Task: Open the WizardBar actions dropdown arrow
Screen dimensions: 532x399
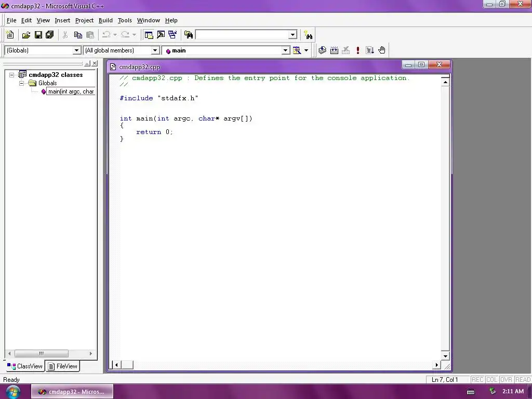Action: pyautogui.click(x=306, y=50)
